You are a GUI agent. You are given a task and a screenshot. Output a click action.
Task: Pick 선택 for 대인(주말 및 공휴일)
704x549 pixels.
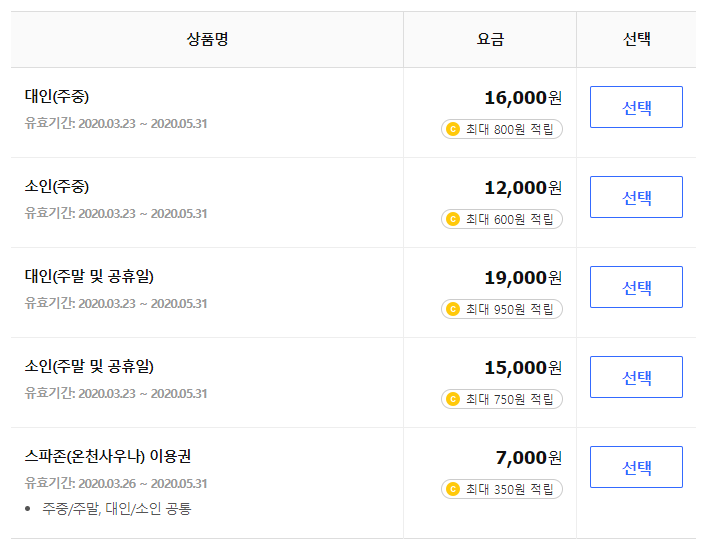tap(636, 287)
